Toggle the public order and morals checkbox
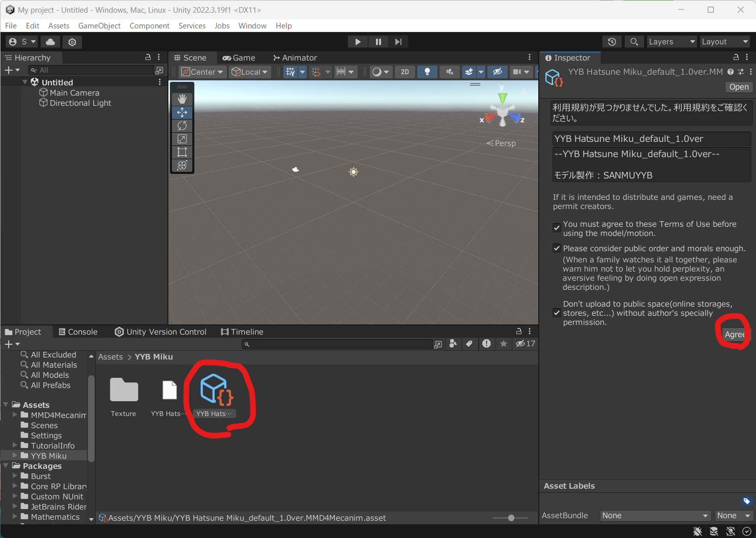This screenshot has height=538, width=756. (x=557, y=248)
